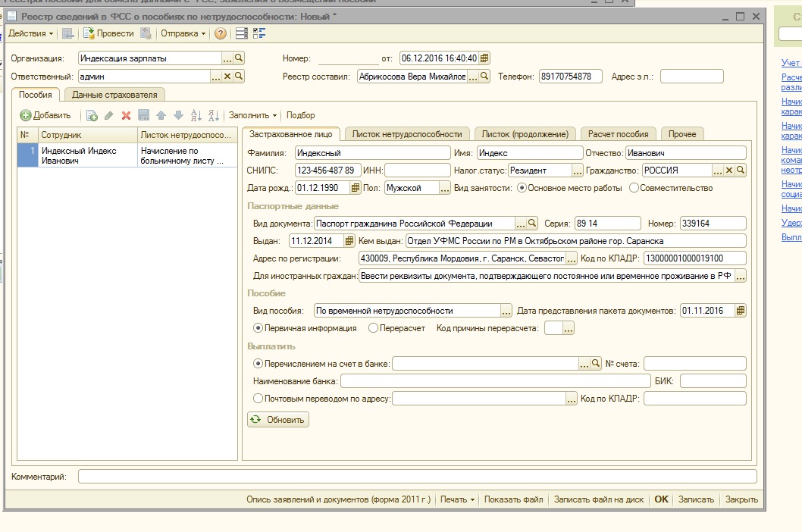802x532 pixels.
Task: Sort benefits list ascending А-Я
Action: point(196,115)
